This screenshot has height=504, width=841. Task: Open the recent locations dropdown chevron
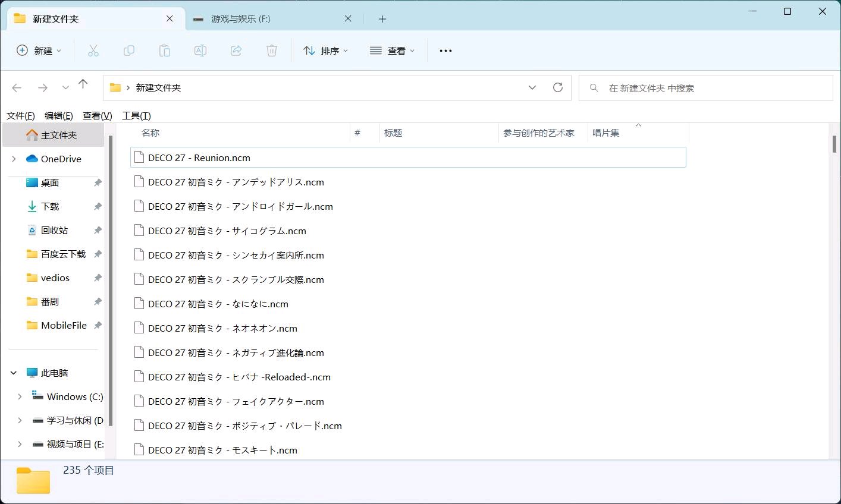point(65,88)
